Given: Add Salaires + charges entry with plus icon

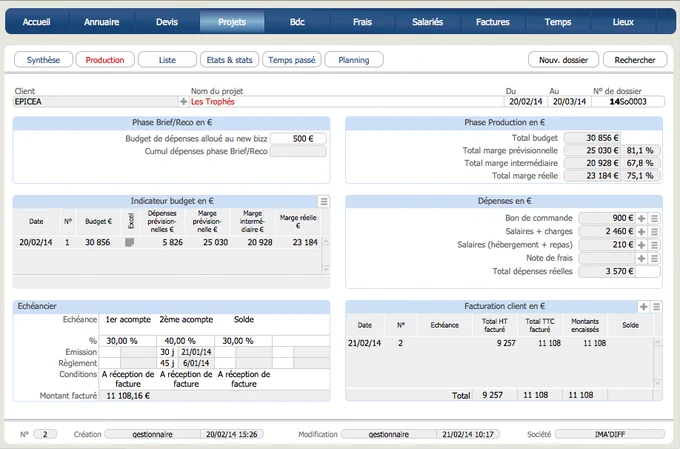Looking at the screenshot, I should [x=641, y=232].
